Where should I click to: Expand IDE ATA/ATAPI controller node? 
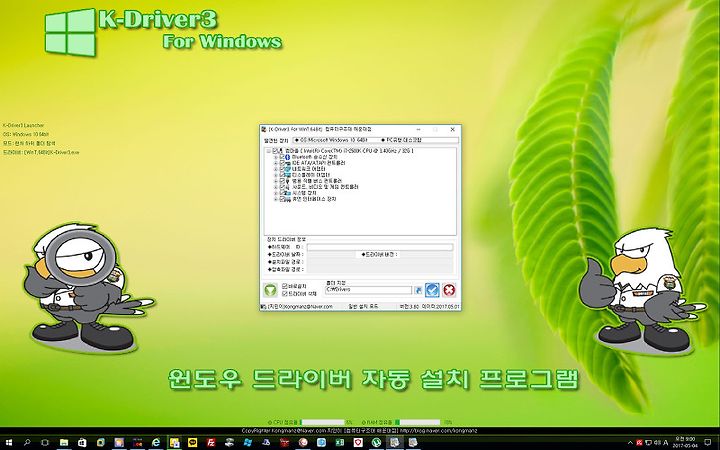276,163
